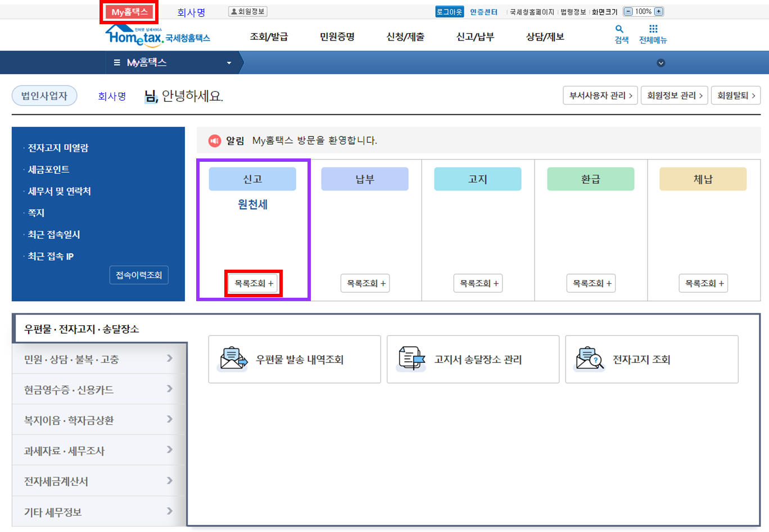Click 목록조회 + under 신고
The image size is (769, 532).
[x=254, y=283]
